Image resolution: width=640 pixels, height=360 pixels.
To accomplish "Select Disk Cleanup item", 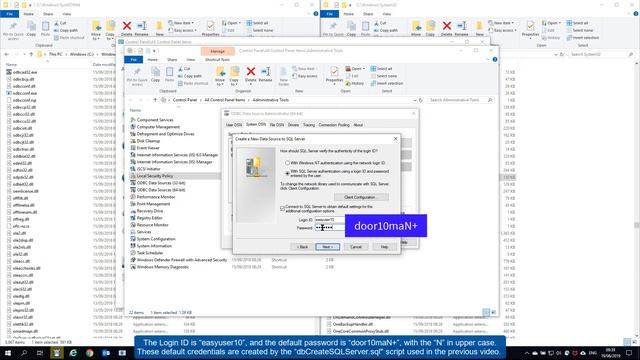I will pos(148,141).
